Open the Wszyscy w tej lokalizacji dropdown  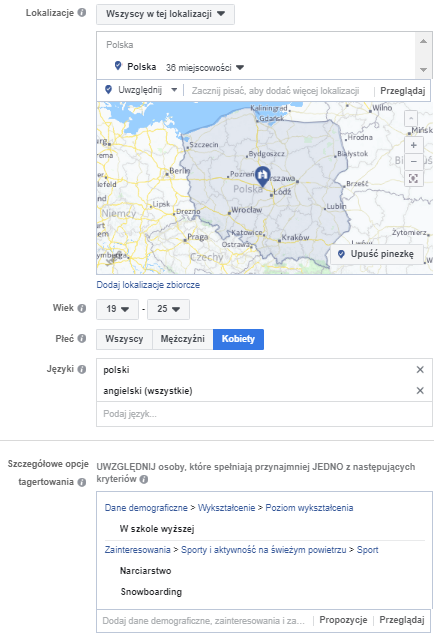[x=165, y=14]
